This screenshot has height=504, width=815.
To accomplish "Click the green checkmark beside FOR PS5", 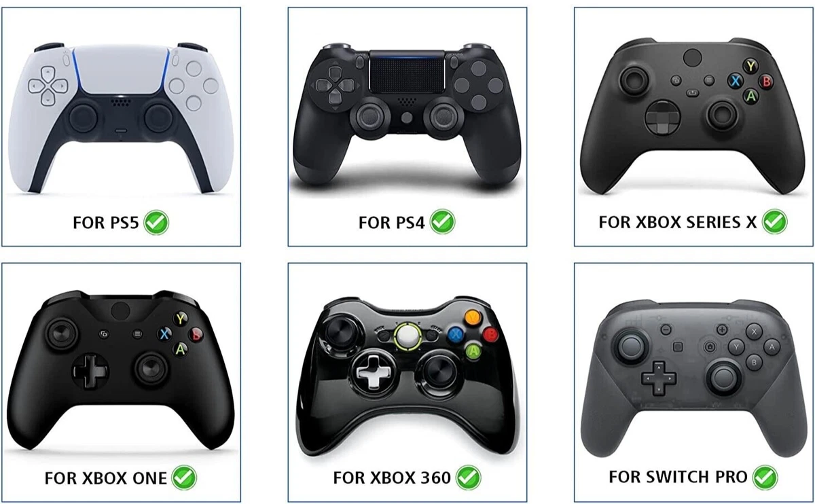I will [x=156, y=222].
